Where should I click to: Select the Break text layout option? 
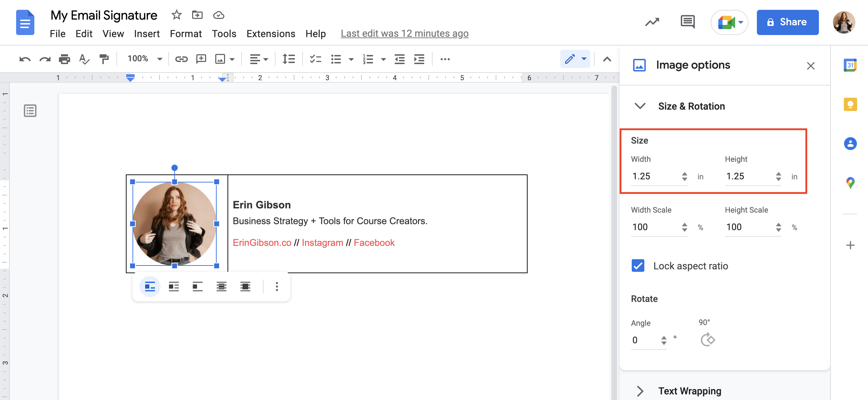(x=197, y=286)
